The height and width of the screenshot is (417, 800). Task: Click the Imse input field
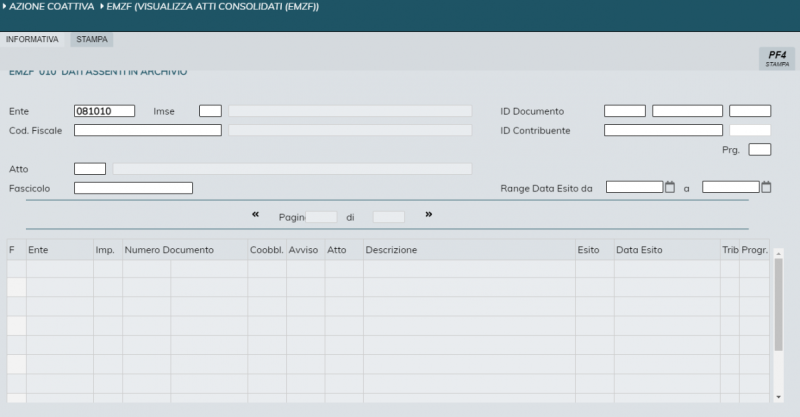click(x=210, y=111)
